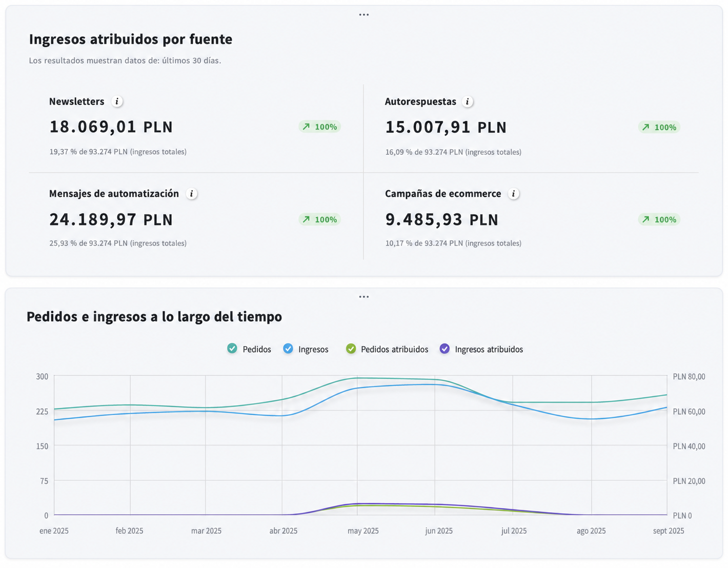Toggle the Pedidos series checkbox
The image size is (728, 568).
click(x=232, y=349)
